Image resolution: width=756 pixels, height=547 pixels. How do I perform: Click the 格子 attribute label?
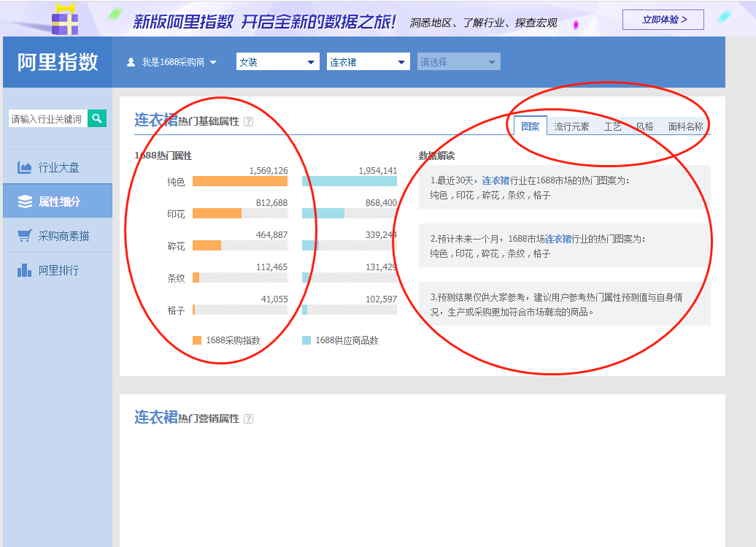(x=176, y=310)
